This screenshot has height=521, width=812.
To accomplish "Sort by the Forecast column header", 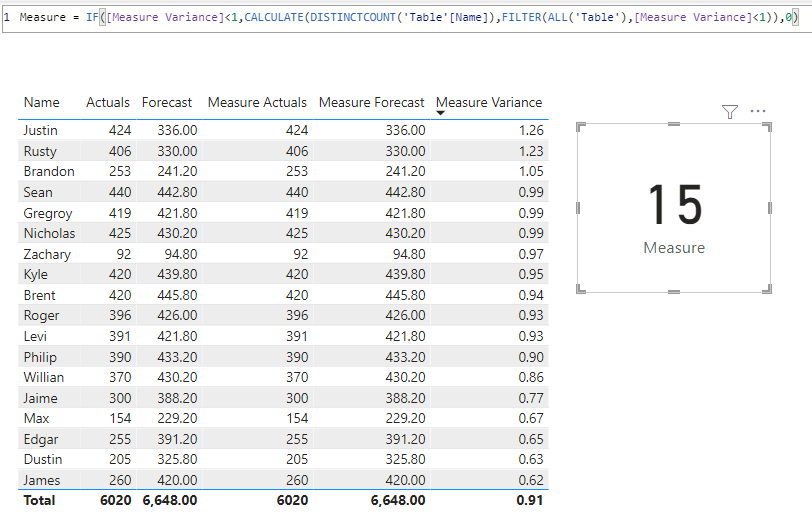I will (167, 103).
